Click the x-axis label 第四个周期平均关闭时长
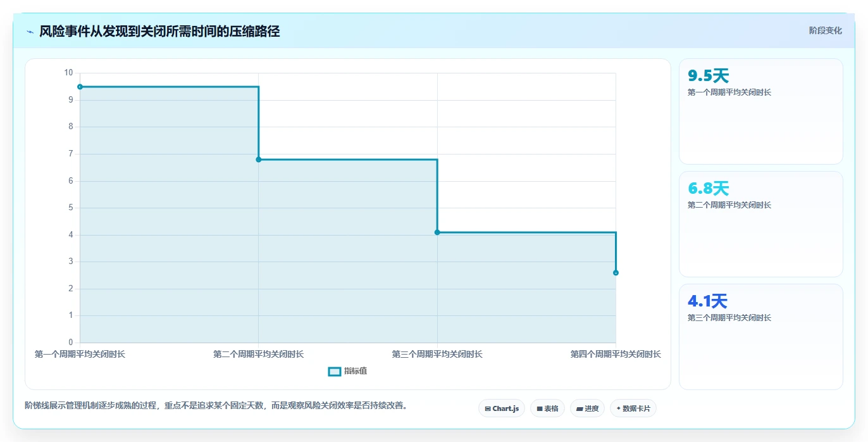 (616, 354)
